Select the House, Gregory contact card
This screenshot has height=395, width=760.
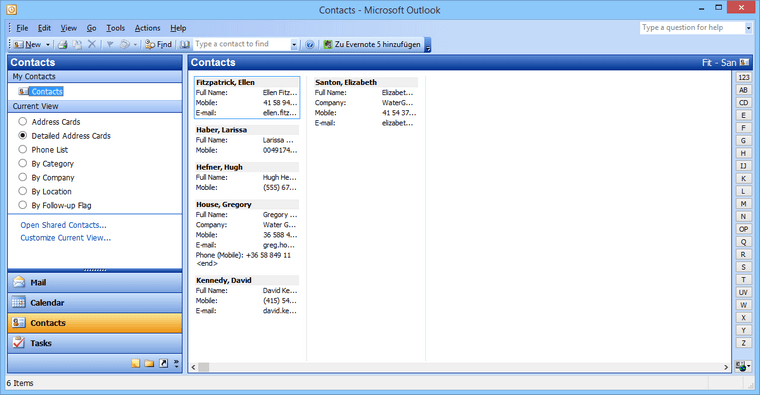click(x=247, y=234)
